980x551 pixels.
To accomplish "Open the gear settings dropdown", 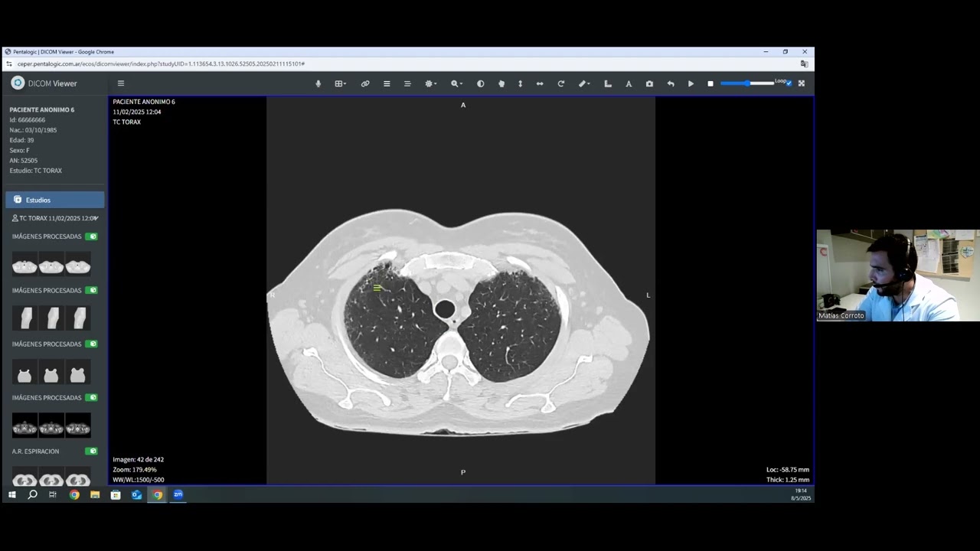I will 430,83.
